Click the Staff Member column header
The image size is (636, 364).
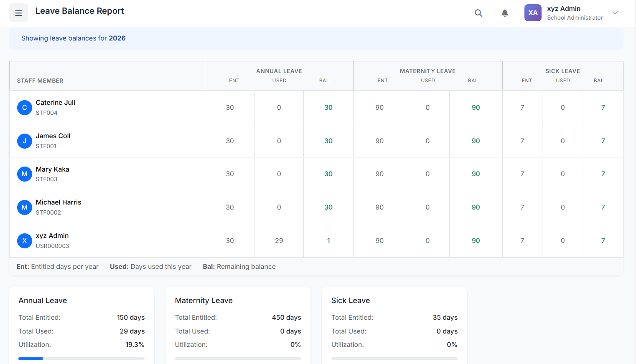pos(40,81)
